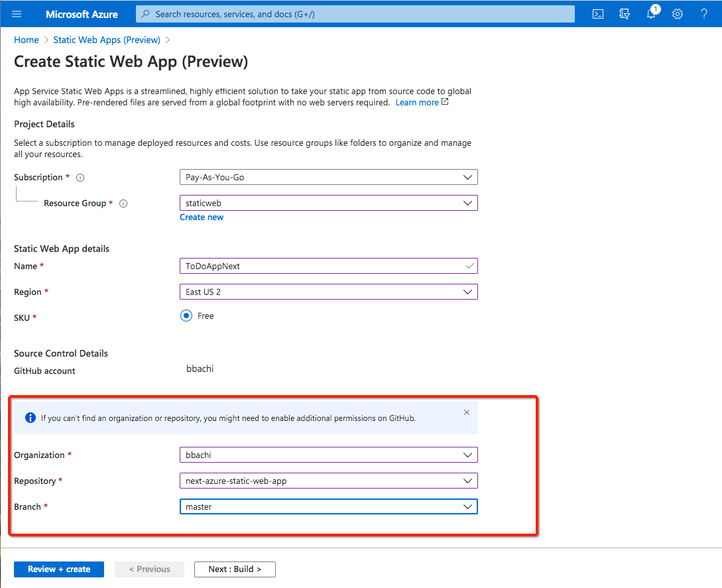This screenshot has width=722, height=588.
Task: Select the Free SKU radio button
Action: [186, 316]
